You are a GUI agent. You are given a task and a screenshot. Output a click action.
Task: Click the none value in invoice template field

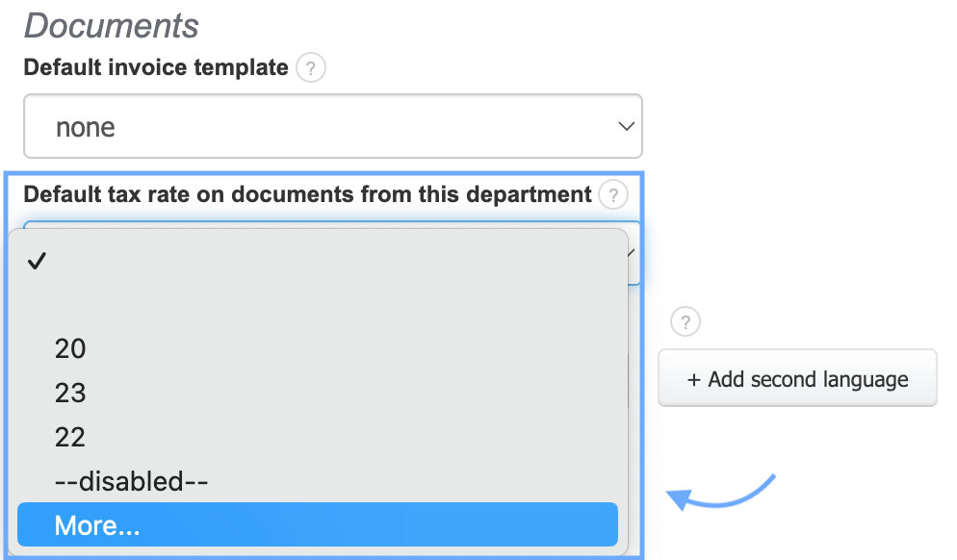[86, 127]
